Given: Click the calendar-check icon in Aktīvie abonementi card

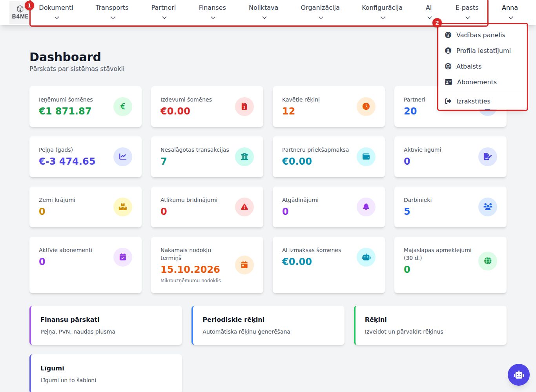Looking at the screenshot, I should point(123,257).
